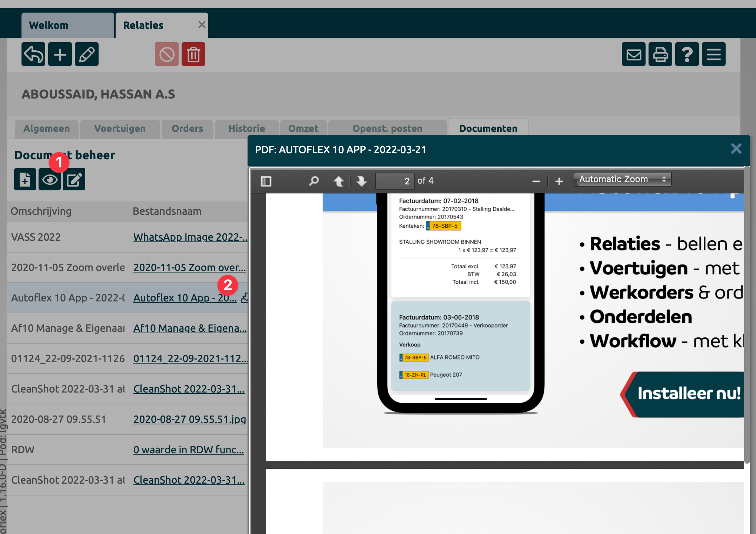
Task: Click the PDF zoom in plus button
Action: click(x=559, y=181)
